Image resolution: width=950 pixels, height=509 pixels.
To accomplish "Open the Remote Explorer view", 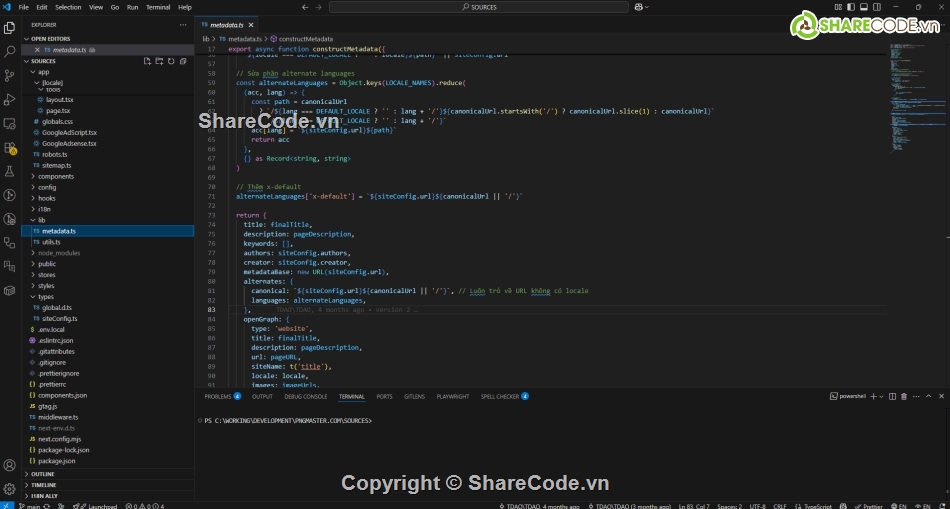I will (x=9, y=124).
